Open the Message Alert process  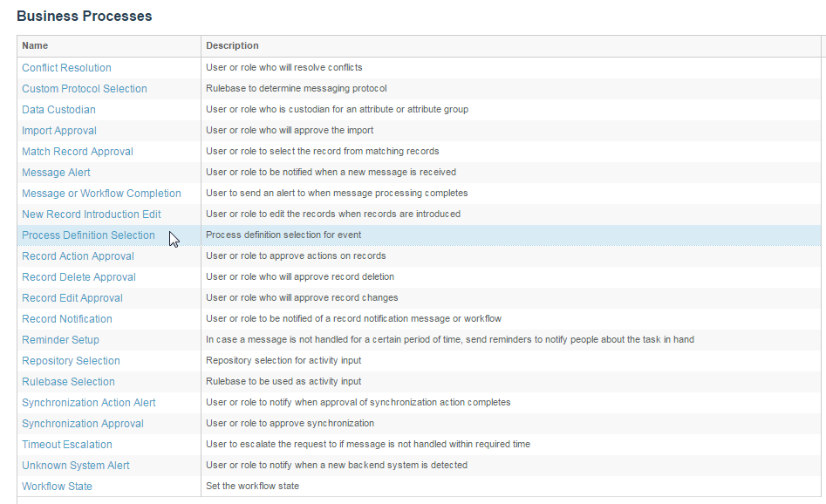pyautogui.click(x=56, y=173)
